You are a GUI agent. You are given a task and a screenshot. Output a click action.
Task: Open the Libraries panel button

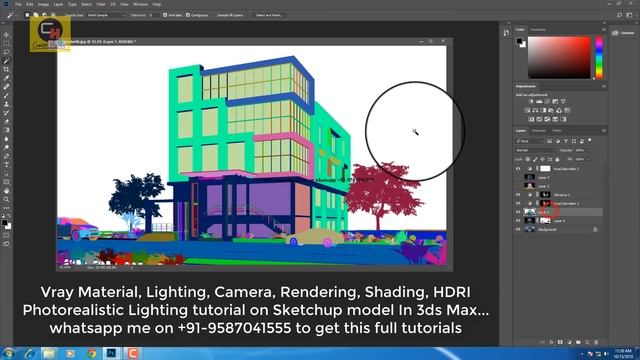[623, 33]
